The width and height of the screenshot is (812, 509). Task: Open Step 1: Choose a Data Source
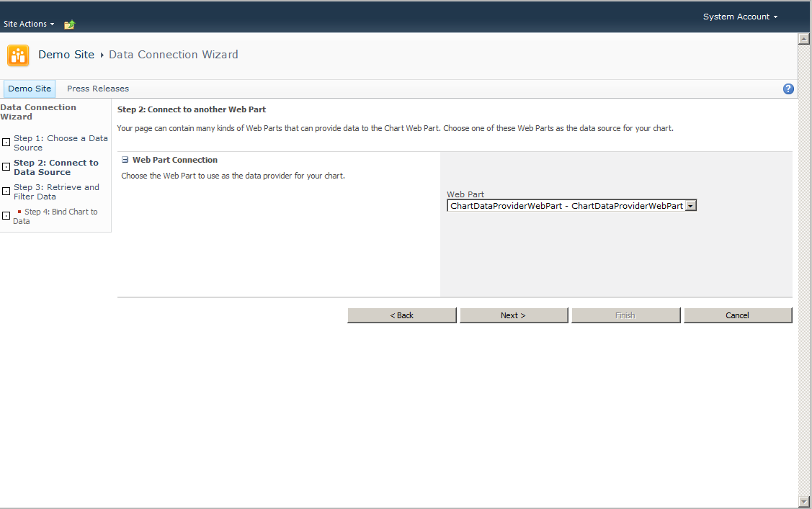61,142
